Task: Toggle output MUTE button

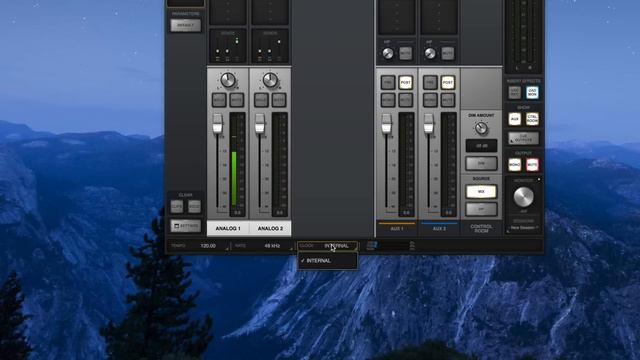Action: pyautogui.click(x=532, y=164)
